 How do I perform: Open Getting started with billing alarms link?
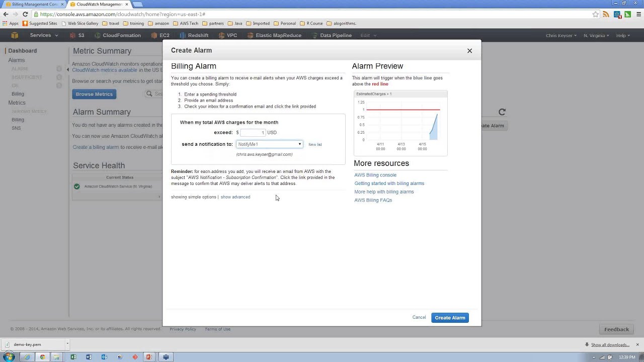389,184
